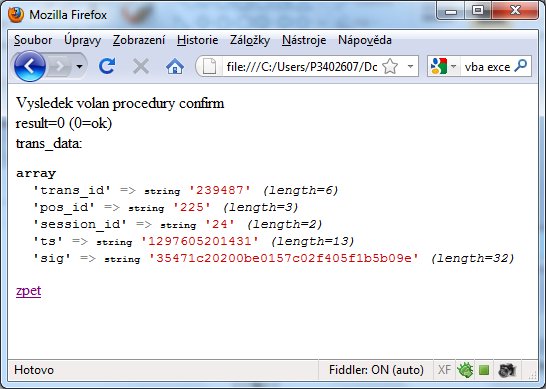546x389 pixels.
Task: Close the Firefox window
Action: [515, 11]
